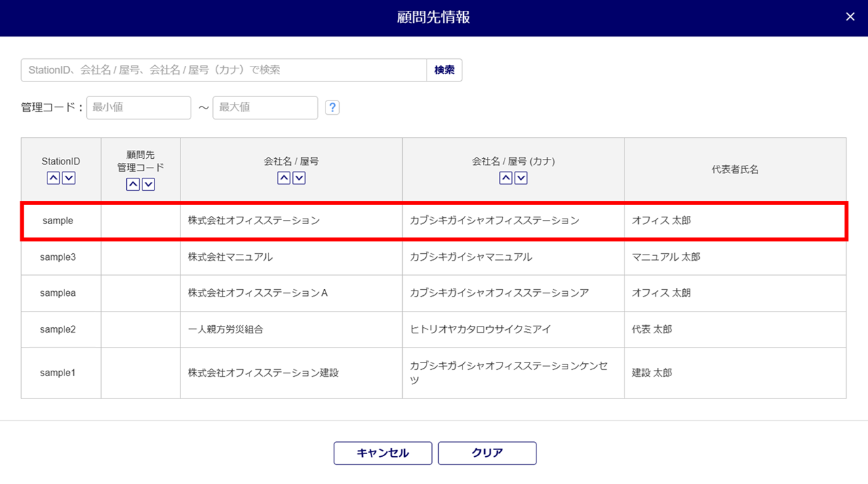Screen dimensions: 868x484
Task: Sort 会社名 / 屋号 (カナ) column descending
Action: [x=521, y=178]
